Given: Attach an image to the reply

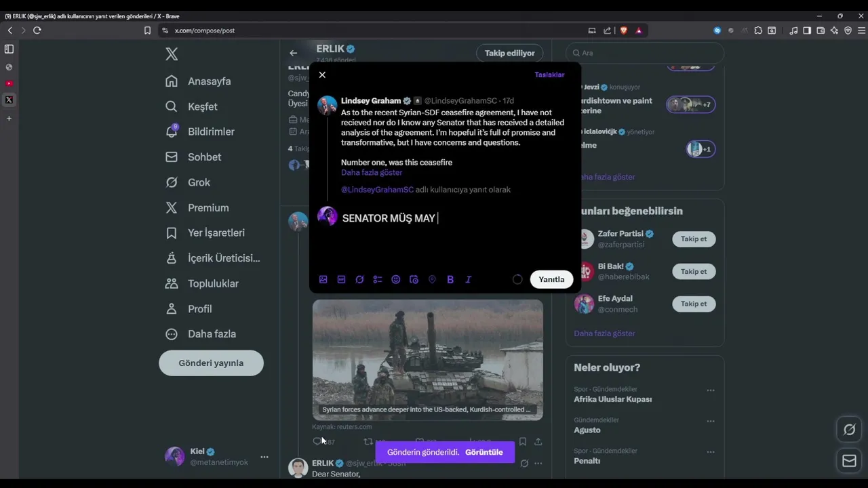Looking at the screenshot, I should click(x=323, y=279).
